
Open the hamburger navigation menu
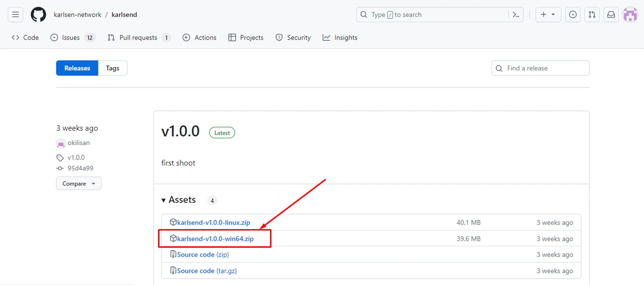15,15
